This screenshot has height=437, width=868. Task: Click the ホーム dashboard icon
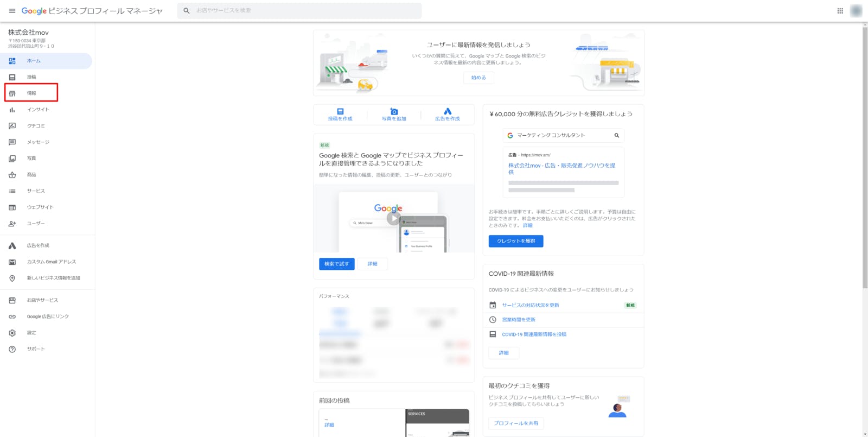coord(12,61)
